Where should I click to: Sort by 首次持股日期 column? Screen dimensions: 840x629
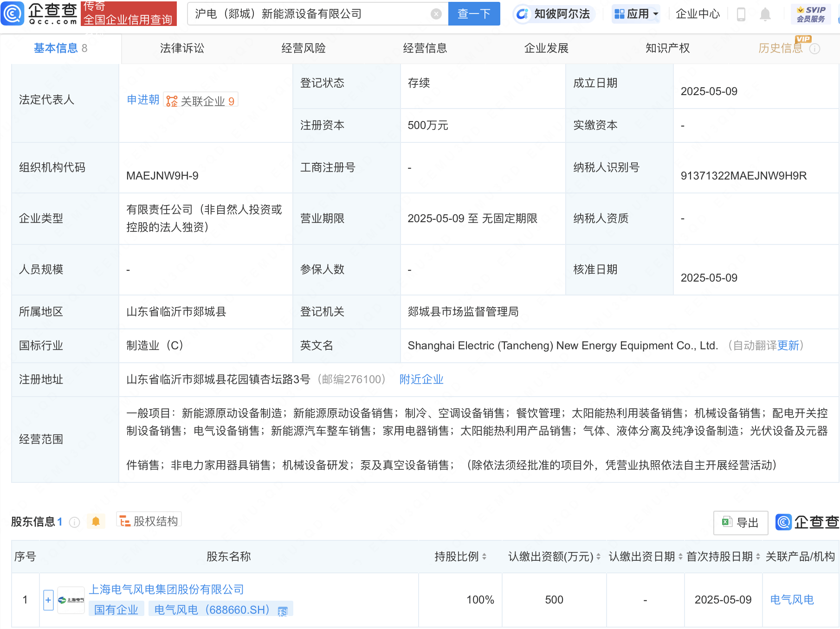(758, 557)
